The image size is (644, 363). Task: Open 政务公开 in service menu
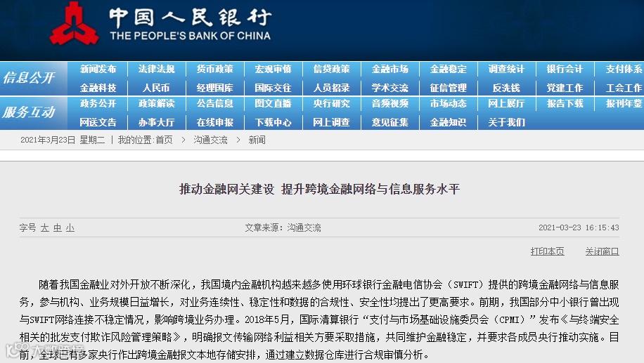pyautogui.click(x=98, y=103)
